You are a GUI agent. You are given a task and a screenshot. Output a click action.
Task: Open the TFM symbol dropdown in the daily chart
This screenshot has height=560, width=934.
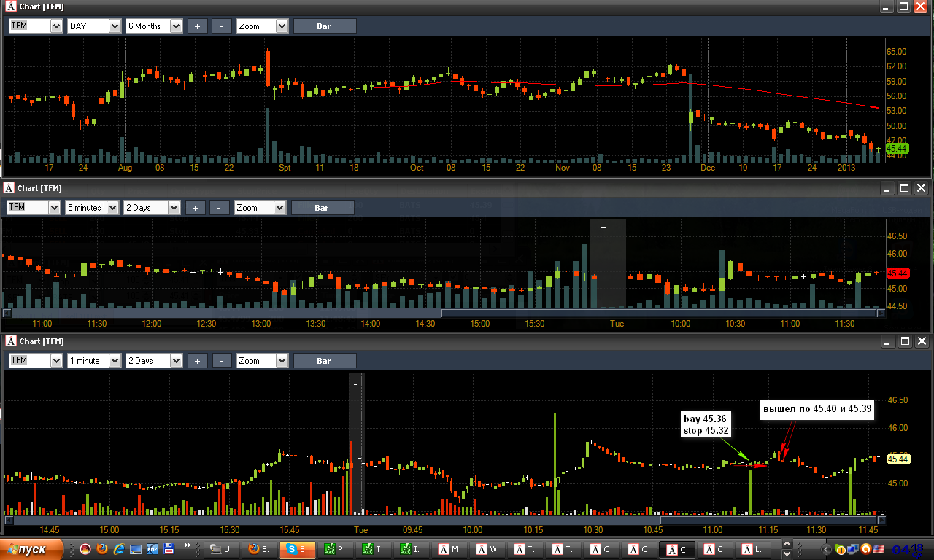[x=36, y=26]
